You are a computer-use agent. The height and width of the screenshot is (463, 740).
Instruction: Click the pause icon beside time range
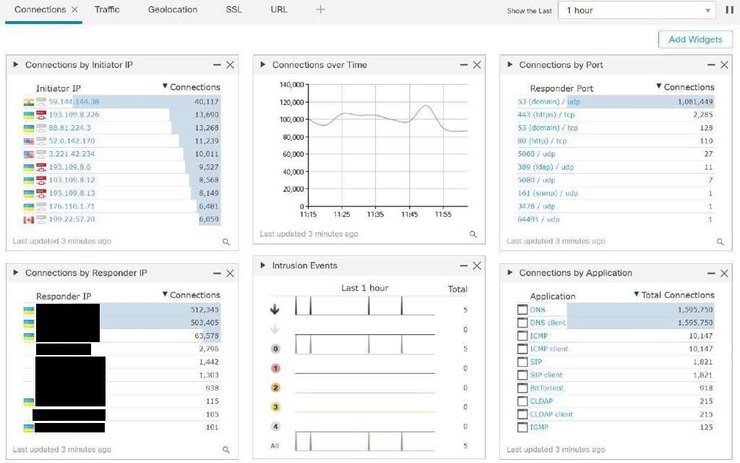point(728,10)
